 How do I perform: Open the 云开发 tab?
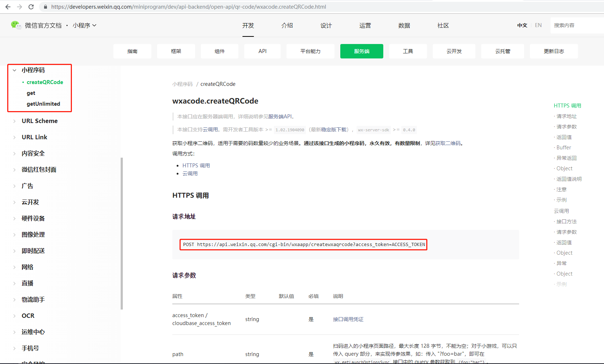coord(454,51)
